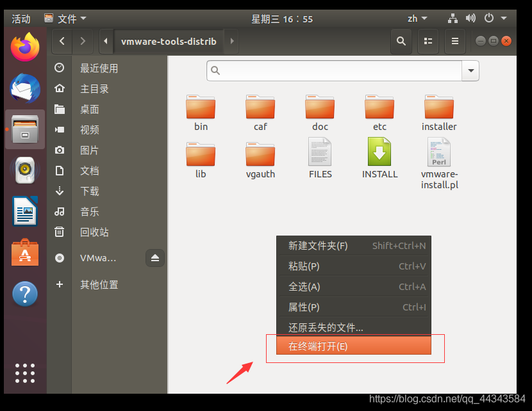The width and height of the screenshot is (532, 411).
Task: Open the lib folder
Action: pyautogui.click(x=201, y=161)
